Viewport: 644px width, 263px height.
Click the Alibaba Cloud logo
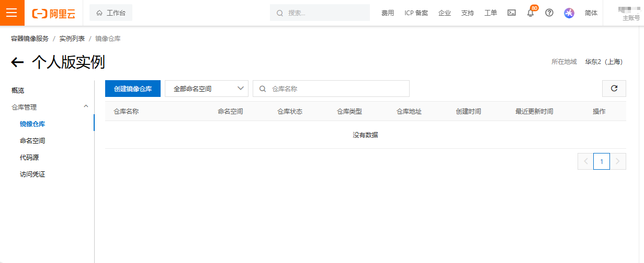(x=53, y=13)
